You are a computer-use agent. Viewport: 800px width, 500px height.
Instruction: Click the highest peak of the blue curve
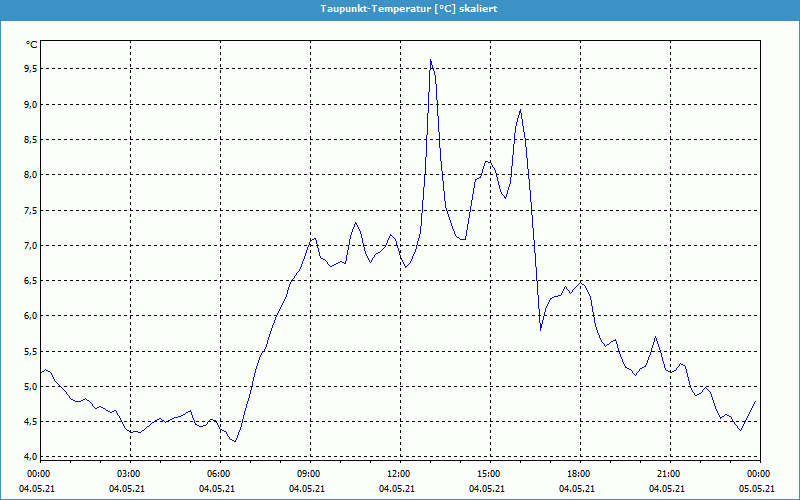pyautogui.click(x=430, y=60)
